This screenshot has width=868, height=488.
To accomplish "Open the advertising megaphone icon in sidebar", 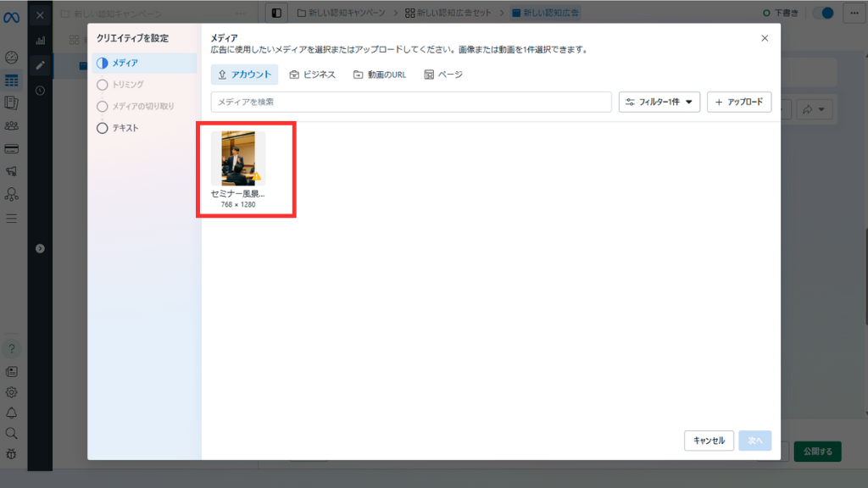I will coord(12,172).
